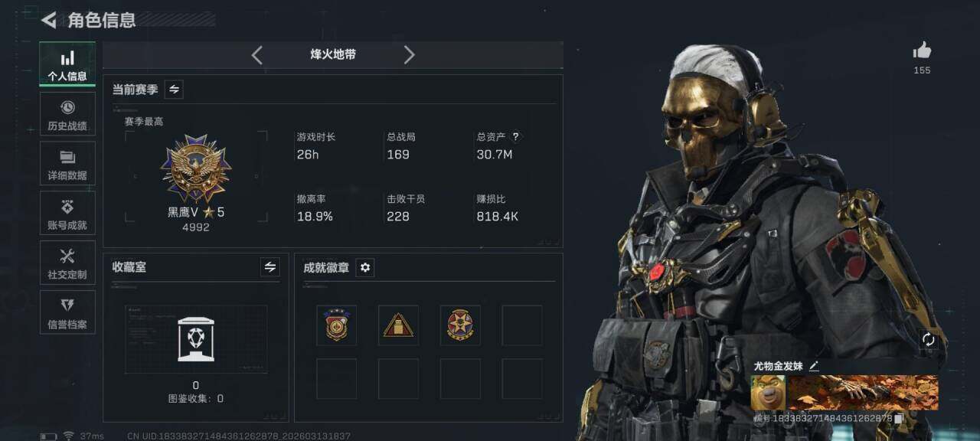Click the back arrow beside 角色信息
Screen dimensions: 980x441
tap(49, 20)
